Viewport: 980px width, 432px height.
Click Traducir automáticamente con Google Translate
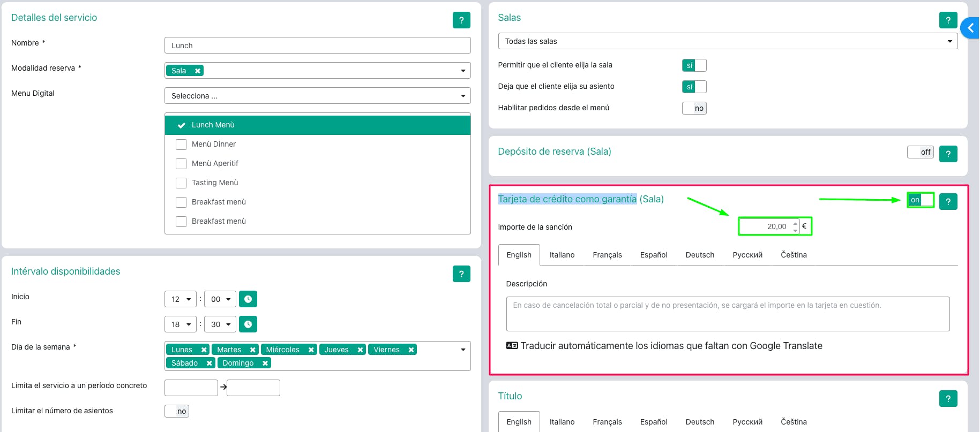(x=664, y=346)
